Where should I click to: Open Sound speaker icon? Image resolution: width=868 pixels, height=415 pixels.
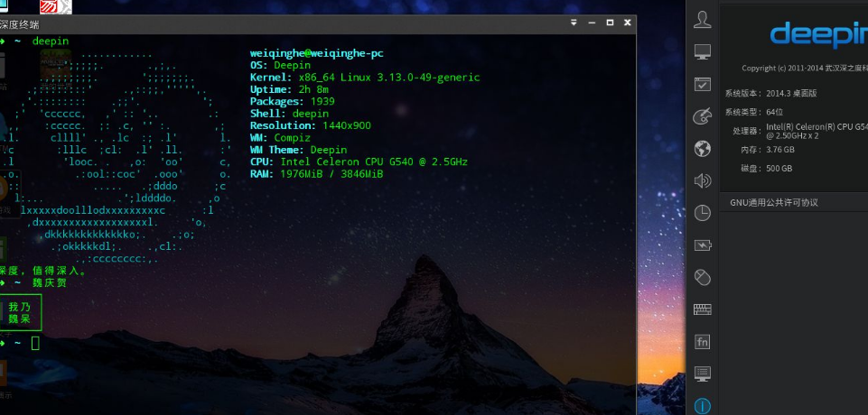(703, 180)
